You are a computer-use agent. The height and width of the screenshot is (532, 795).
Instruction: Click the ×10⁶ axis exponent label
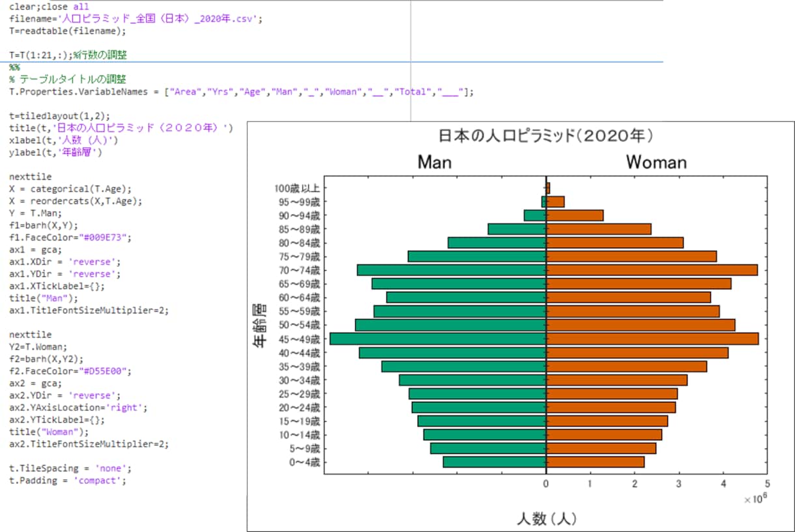[x=755, y=499]
